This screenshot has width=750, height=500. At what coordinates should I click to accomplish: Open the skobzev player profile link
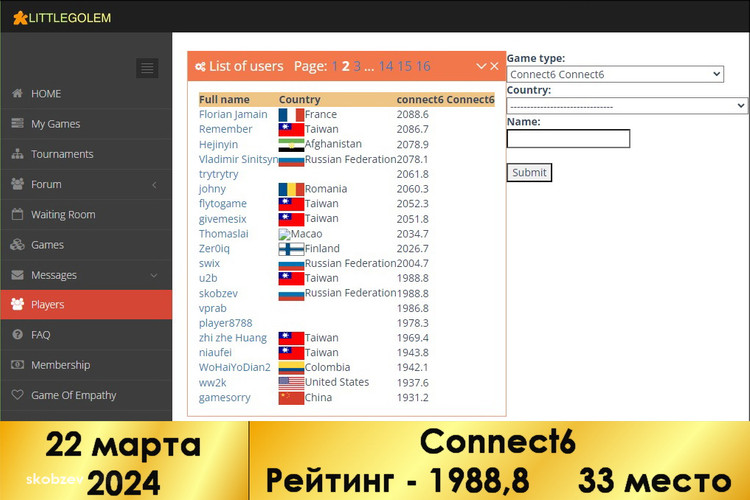(218, 294)
